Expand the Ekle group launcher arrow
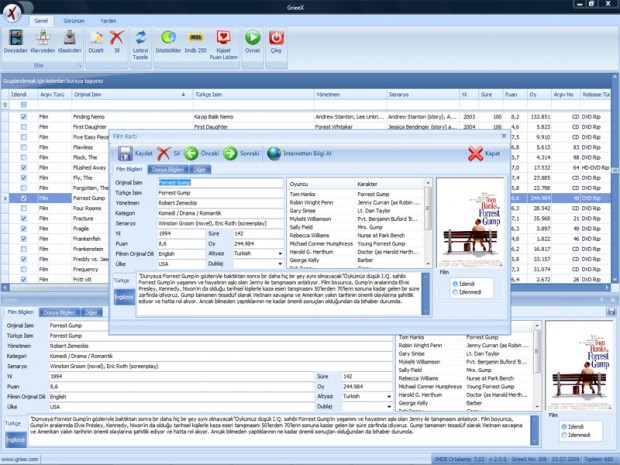Screen dimensions: 620x465 point(79,65)
